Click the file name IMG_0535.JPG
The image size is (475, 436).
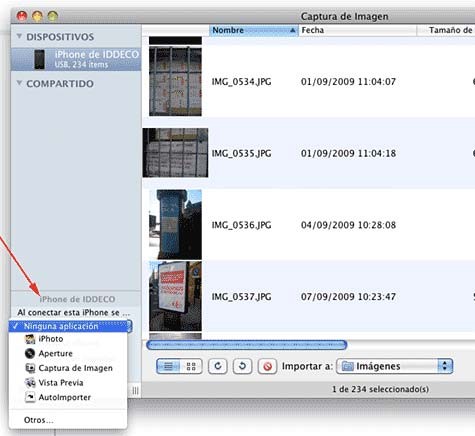pyautogui.click(x=241, y=153)
